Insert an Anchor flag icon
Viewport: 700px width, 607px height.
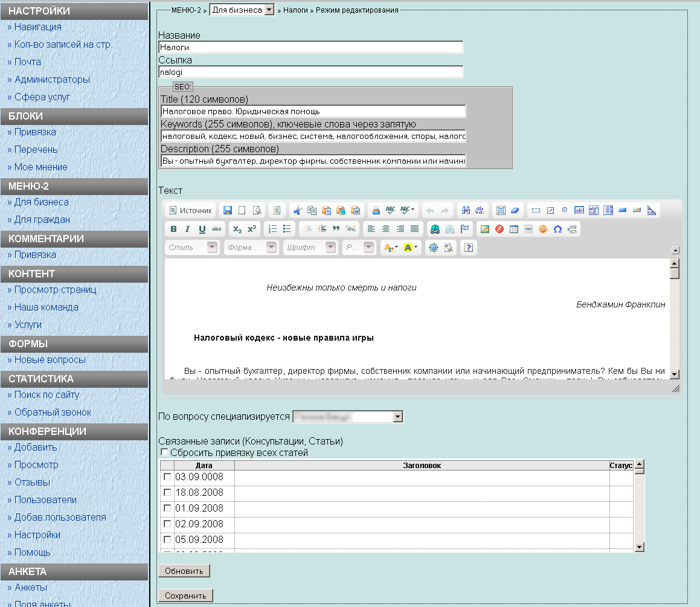point(464,229)
